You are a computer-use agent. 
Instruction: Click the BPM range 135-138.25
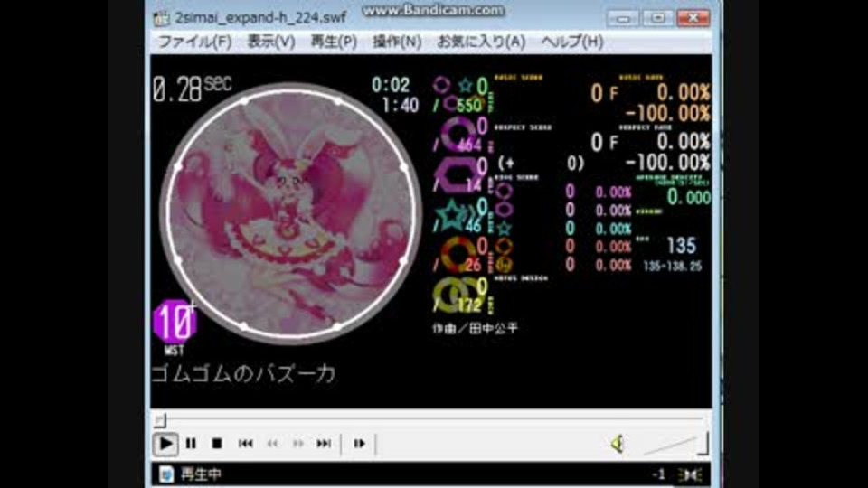672,266
